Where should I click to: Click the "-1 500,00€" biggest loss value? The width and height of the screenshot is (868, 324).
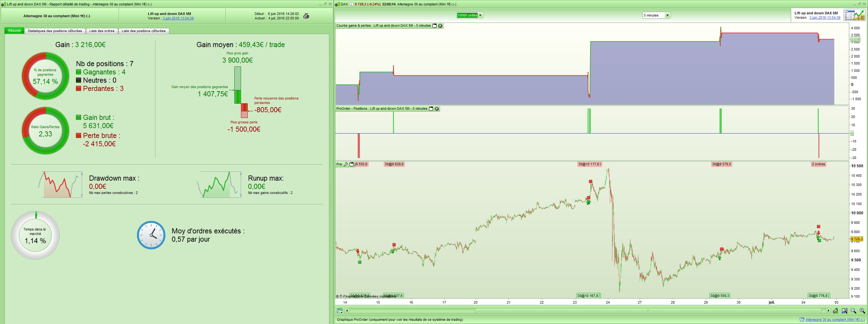click(x=244, y=129)
